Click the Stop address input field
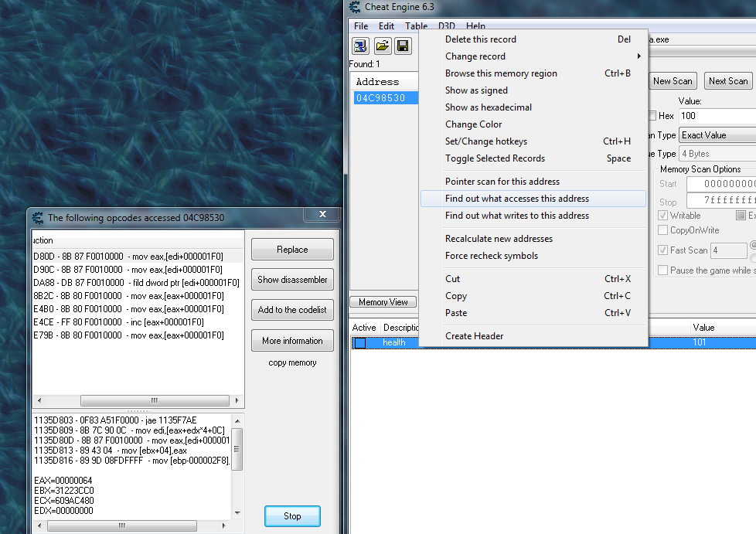This screenshot has height=534, width=756. coord(721,200)
